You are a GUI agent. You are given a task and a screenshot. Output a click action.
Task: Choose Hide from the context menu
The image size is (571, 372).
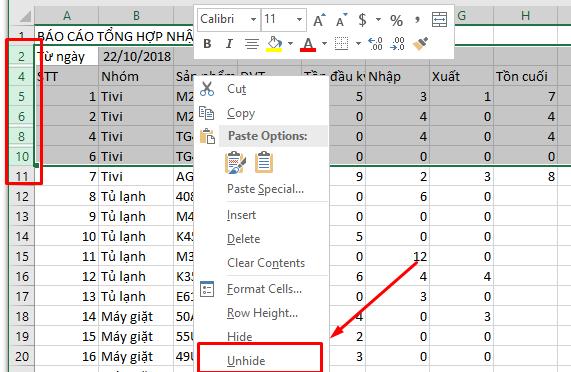pos(239,336)
